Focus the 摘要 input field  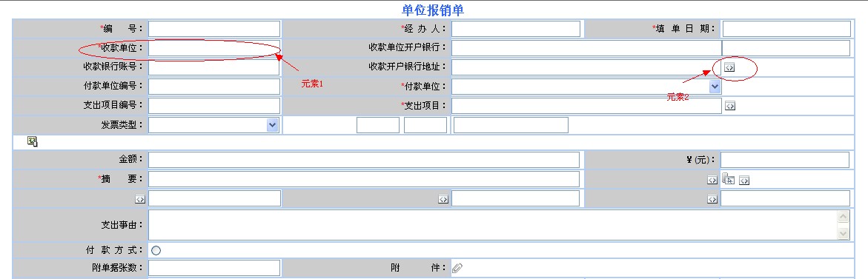pyautogui.click(x=364, y=179)
